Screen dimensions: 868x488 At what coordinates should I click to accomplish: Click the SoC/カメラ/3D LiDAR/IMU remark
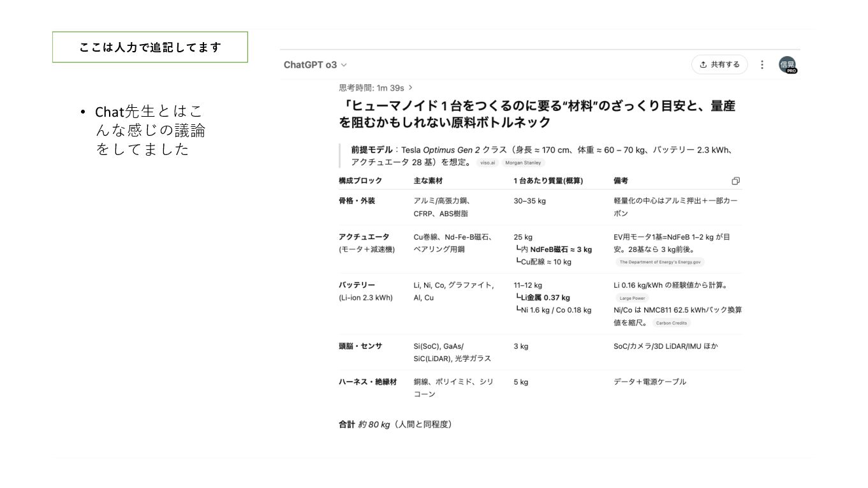click(x=666, y=346)
